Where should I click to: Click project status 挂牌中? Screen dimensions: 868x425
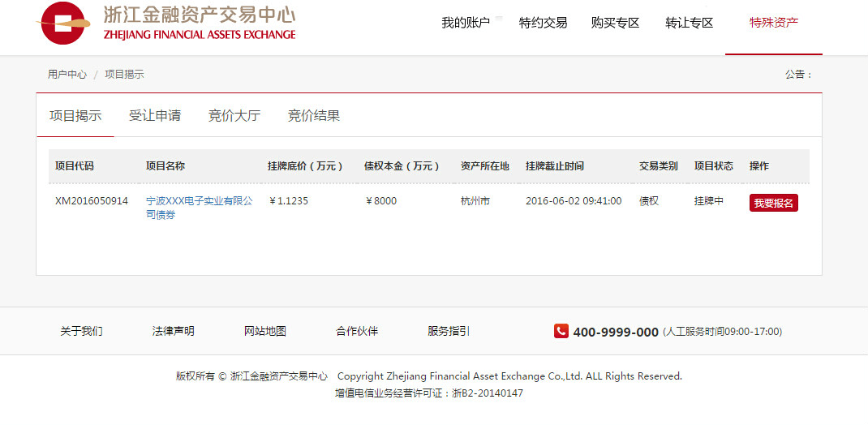pos(709,201)
